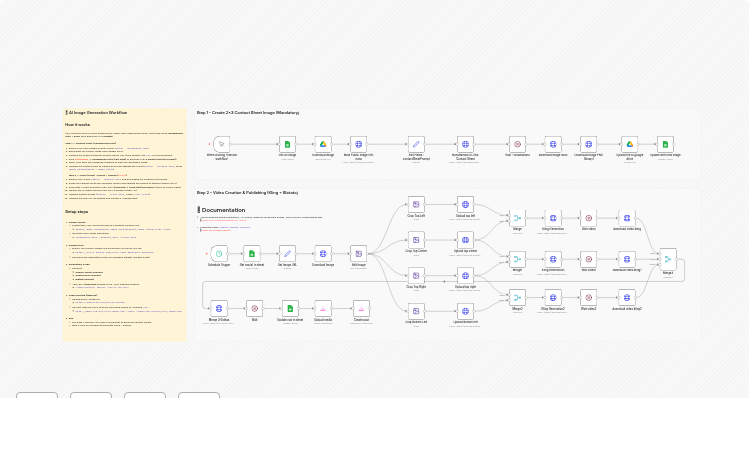749x450 pixels.
Task: Click the 'Get an image' Google Sheets node
Action: coord(287,144)
